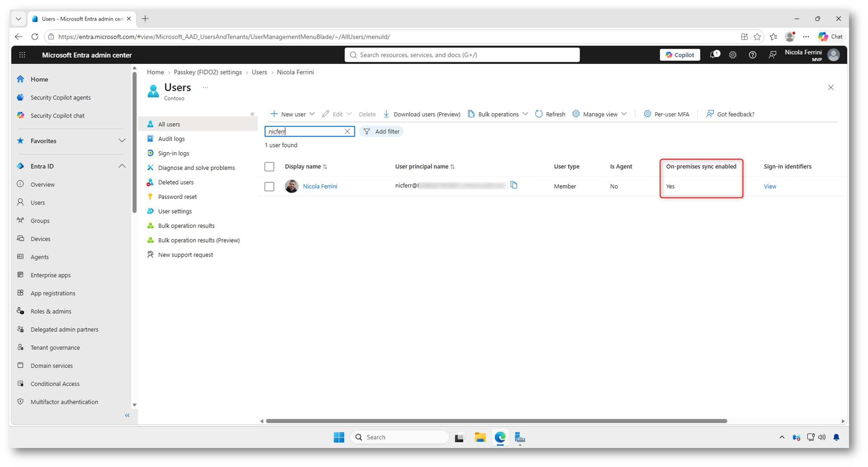
Task: Close the Users blade with X
Action: click(x=831, y=87)
